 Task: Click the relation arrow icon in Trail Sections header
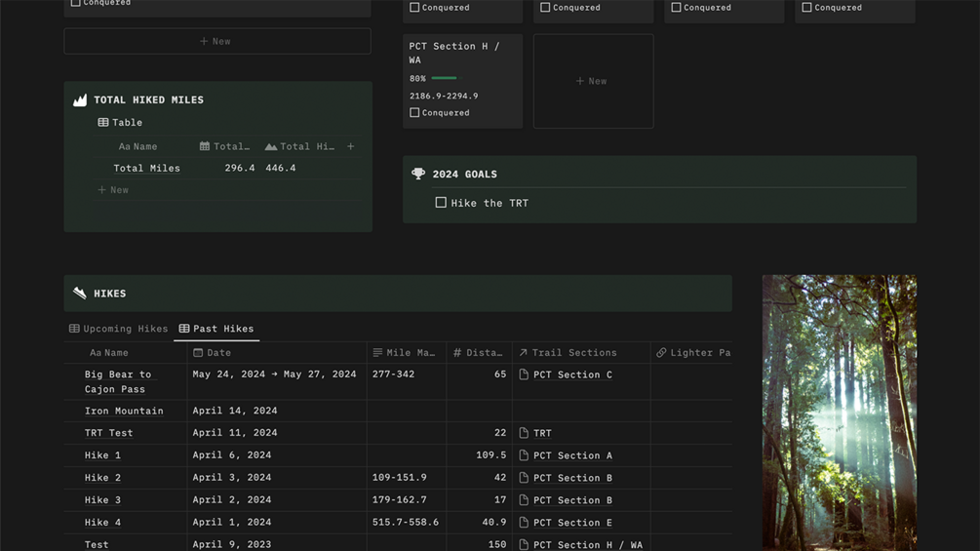523,353
